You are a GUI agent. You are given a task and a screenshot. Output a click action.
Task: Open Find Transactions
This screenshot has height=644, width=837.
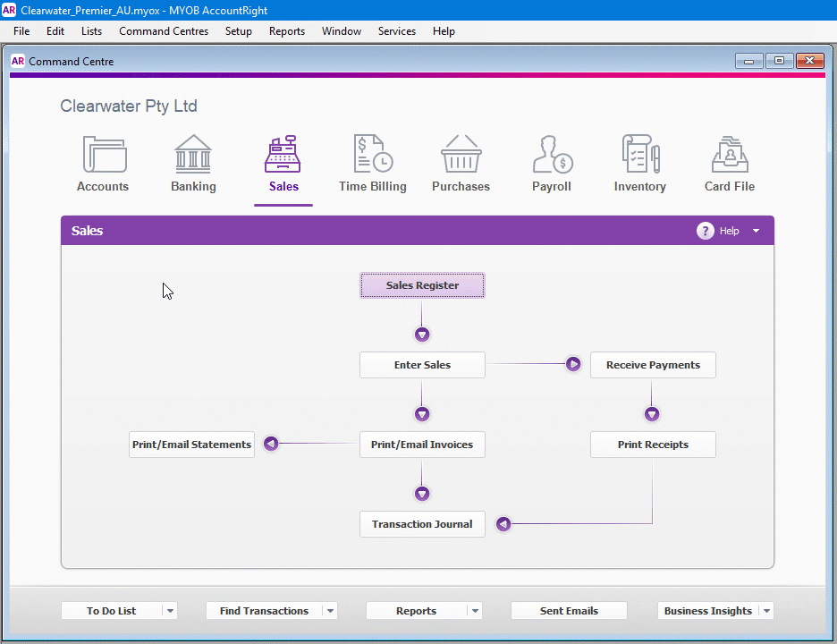tap(264, 610)
